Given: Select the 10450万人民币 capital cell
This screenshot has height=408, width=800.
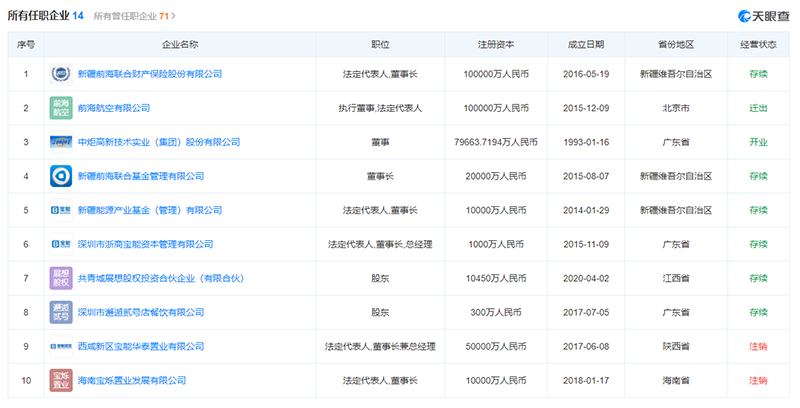Looking at the screenshot, I should 496,278.
